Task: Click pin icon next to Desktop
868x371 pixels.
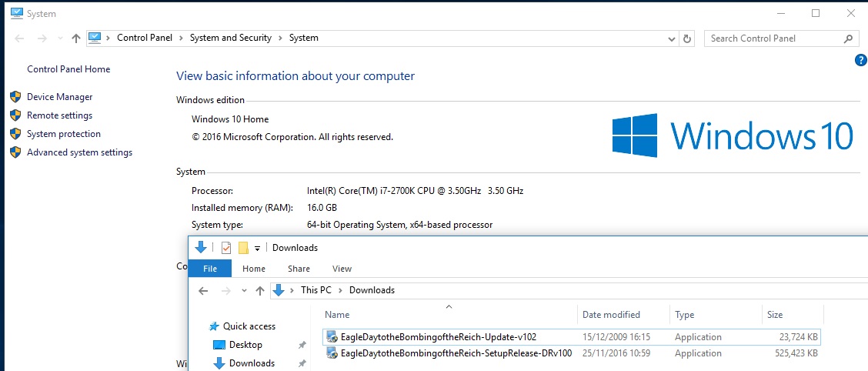Action: (x=302, y=345)
